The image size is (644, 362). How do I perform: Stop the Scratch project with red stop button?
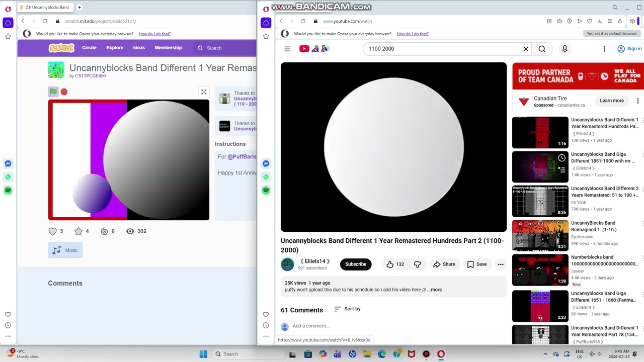(64, 92)
